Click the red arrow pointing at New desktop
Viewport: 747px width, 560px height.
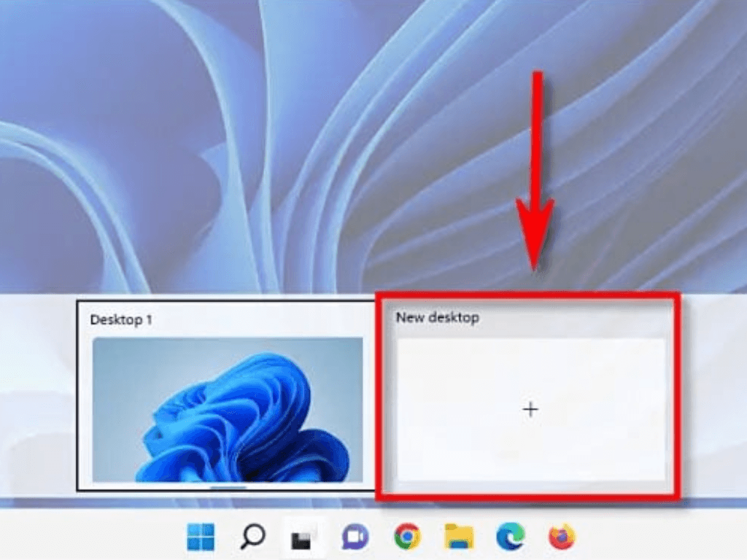click(x=536, y=175)
